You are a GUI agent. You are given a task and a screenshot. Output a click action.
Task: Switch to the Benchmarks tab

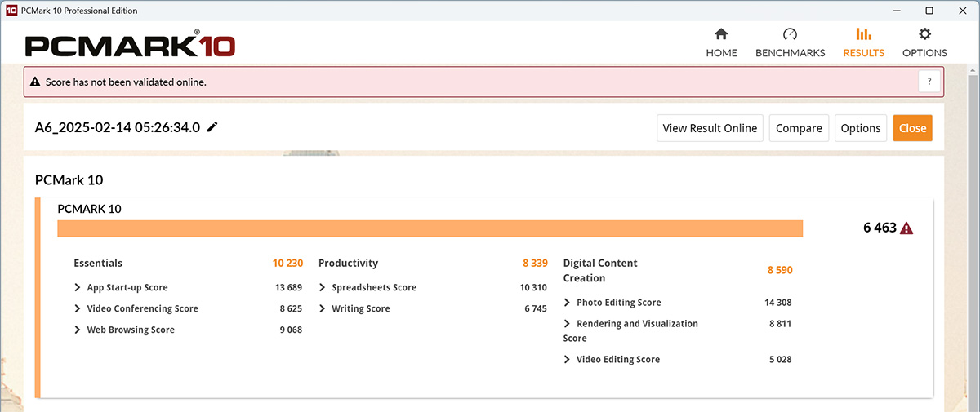[x=790, y=43]
